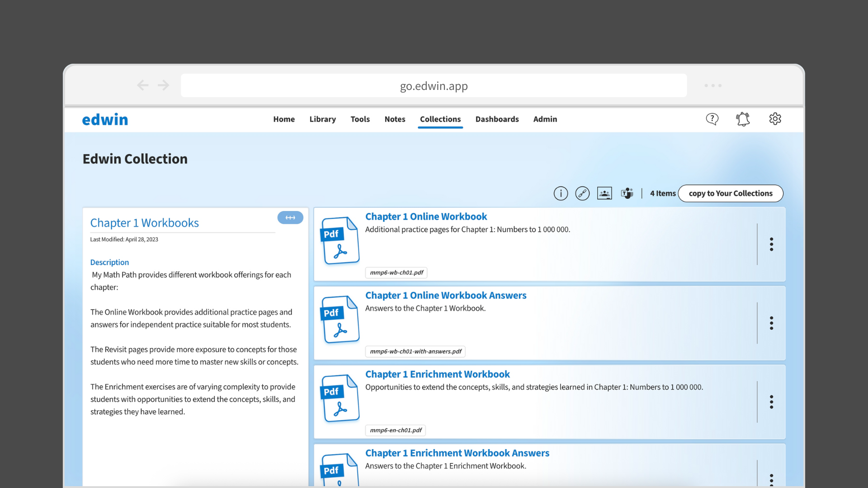868x488 pixels.
Task: Click copy to Your Collections button
Action: [x=731, y=193]
